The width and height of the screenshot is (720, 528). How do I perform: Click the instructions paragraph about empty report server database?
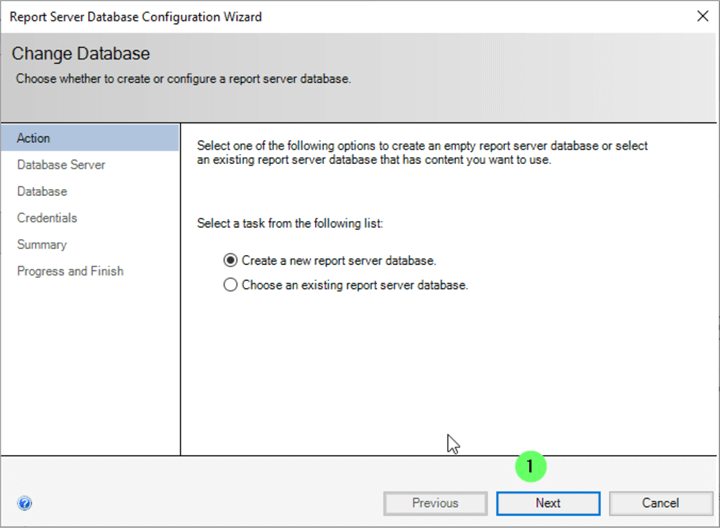422,153
